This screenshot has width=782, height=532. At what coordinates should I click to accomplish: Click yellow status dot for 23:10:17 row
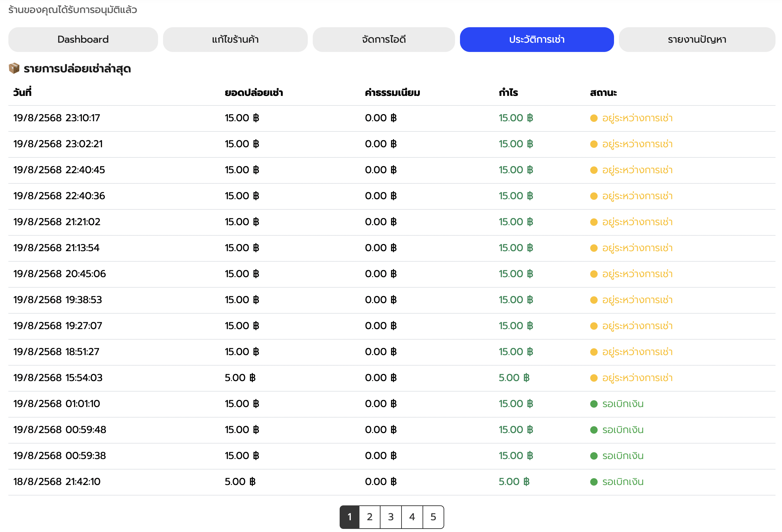(594, 118)
